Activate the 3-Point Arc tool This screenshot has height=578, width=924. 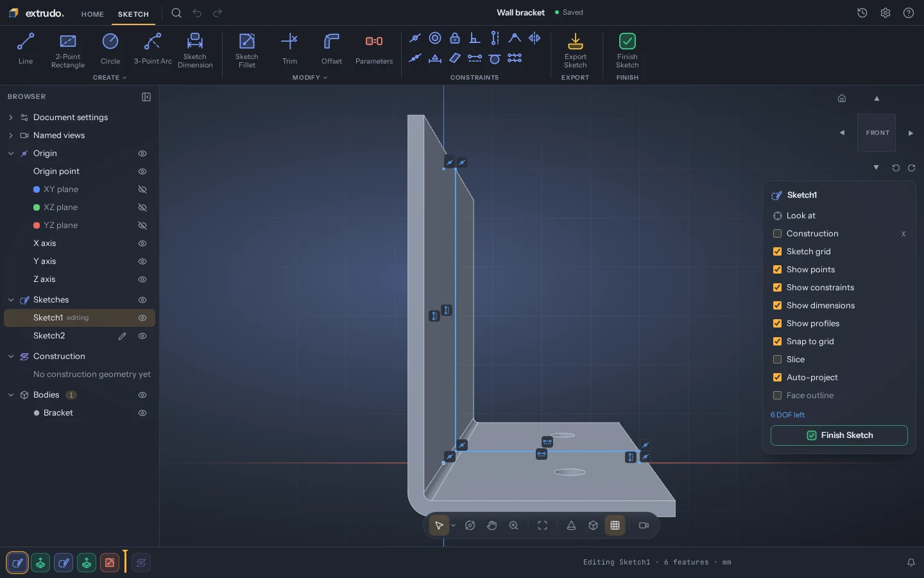[153, 49]
